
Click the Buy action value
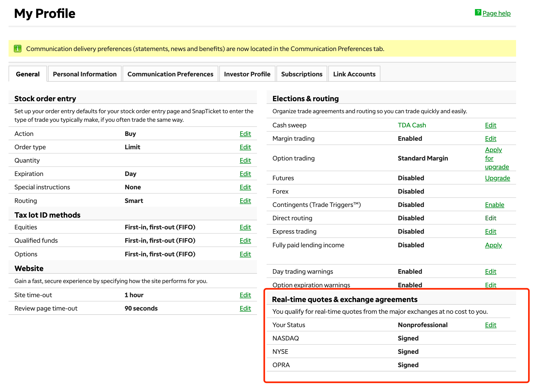(x=130, y=134)
